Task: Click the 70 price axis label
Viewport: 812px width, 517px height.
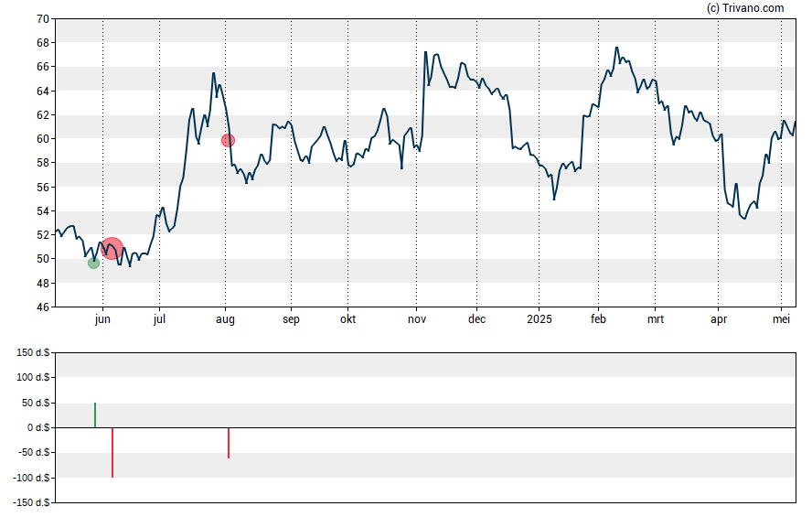Action: [43, 19]
